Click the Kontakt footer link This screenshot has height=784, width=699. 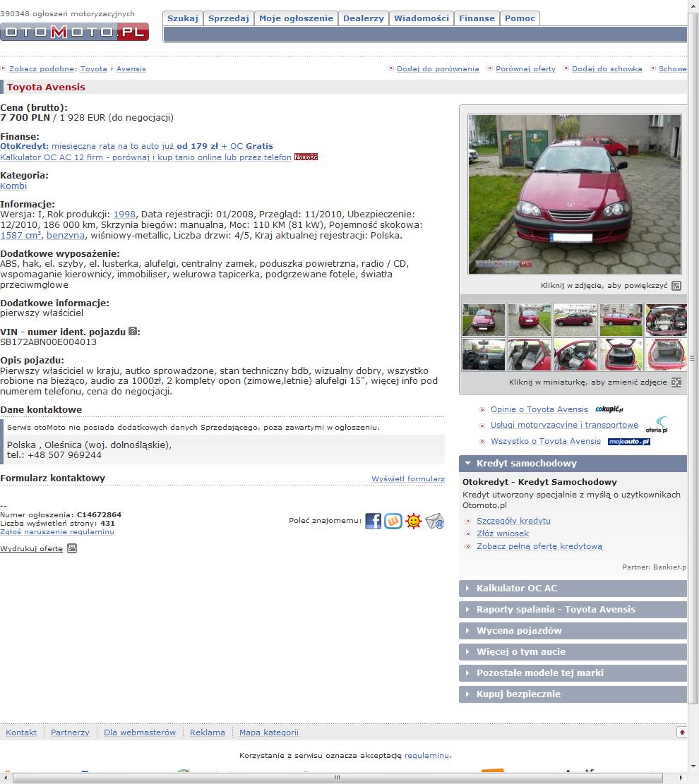pyautogui.click(x=21, y=732)
